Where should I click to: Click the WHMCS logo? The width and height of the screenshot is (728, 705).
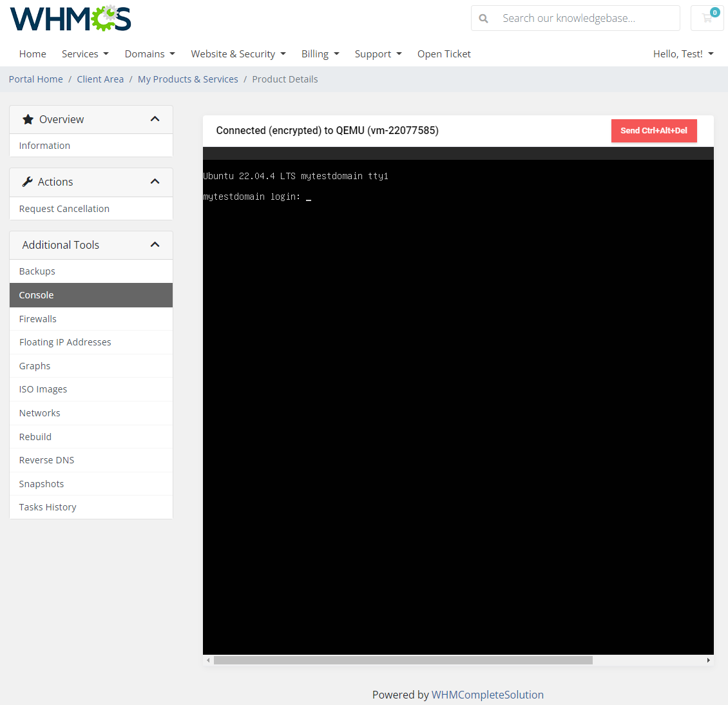click(70, 18)
